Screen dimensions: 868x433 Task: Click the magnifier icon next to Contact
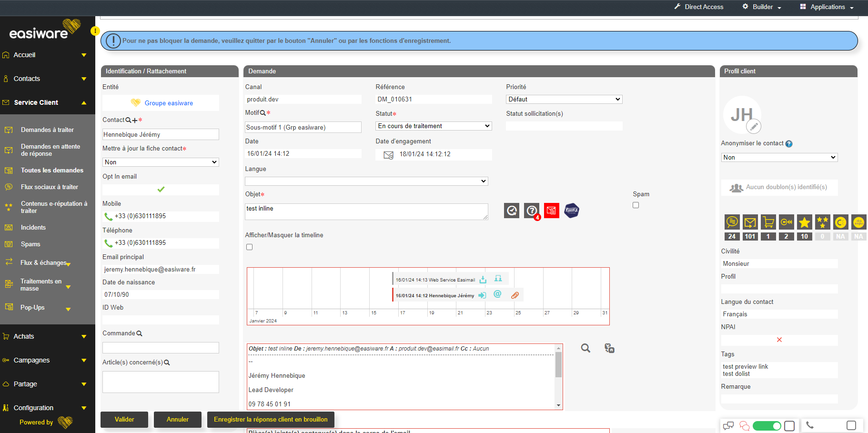pos(129,120)
